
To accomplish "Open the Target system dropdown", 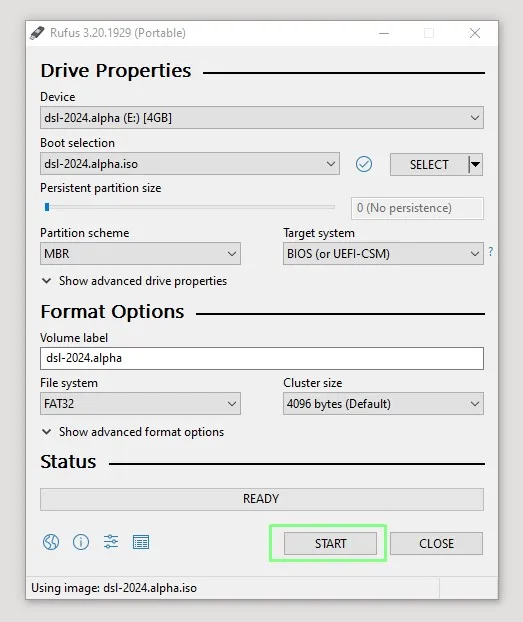I will [383, 253].
